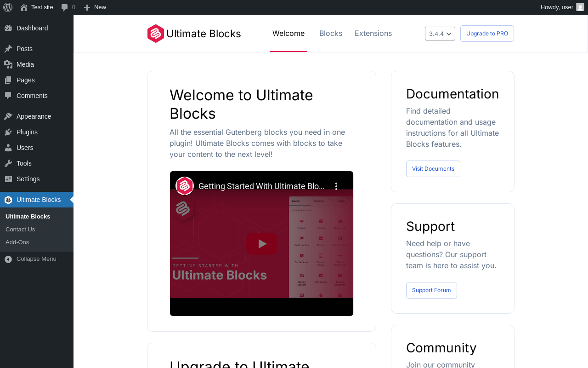
Task: Click the New content plus icon
Action: point(87,7)
